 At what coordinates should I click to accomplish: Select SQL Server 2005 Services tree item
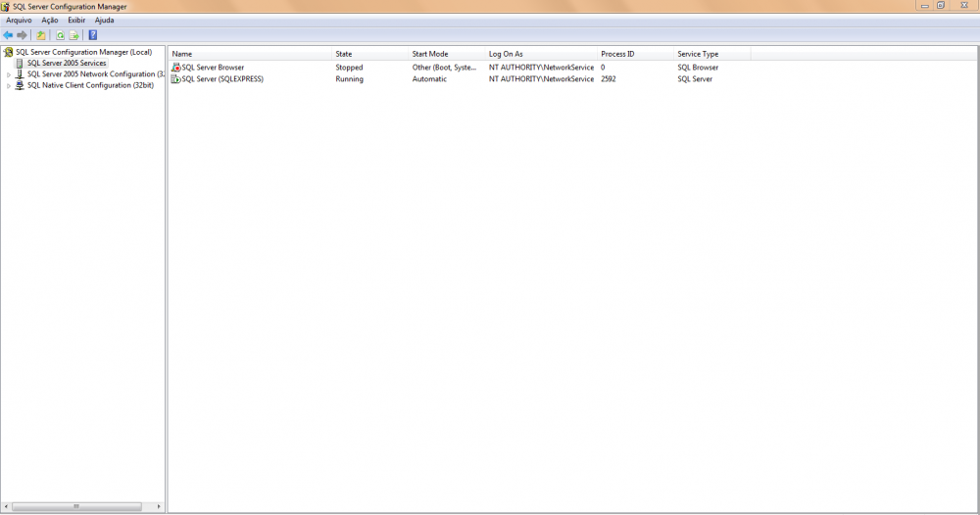(x=66, y=64)
